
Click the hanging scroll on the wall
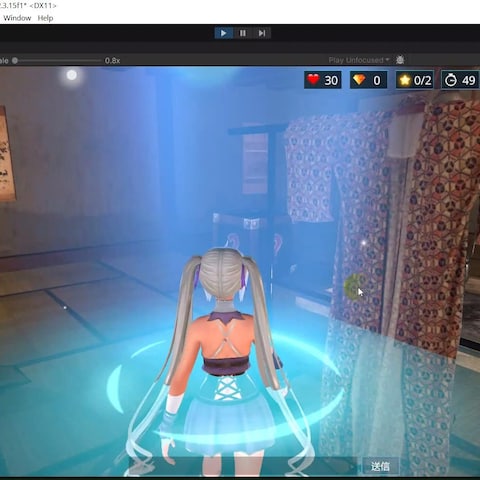(x=7, y=154)
